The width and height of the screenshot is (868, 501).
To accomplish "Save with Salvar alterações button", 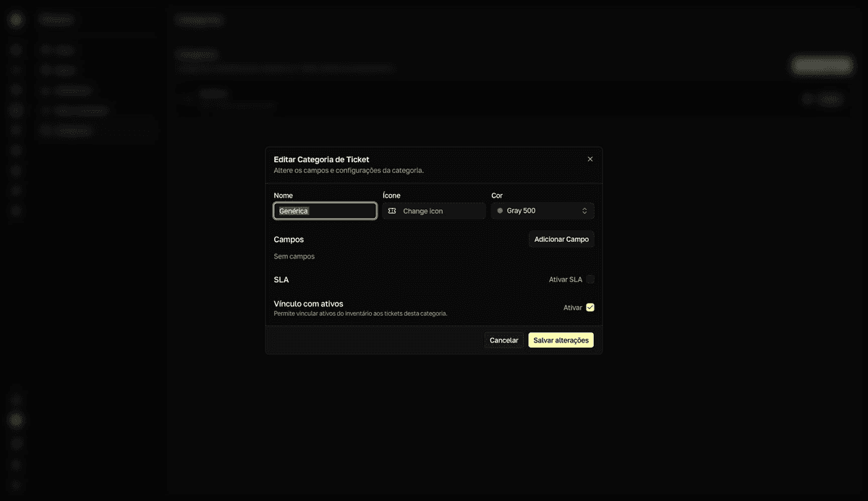I will [x=561, y=340].
